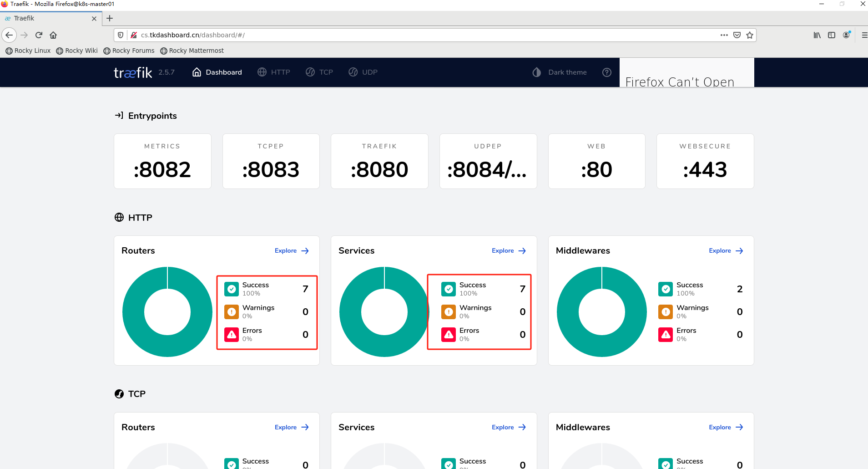This screenshot has width=868, height=469.
Task: Click HTTP Routers Errors red icon
Action: [x=232, y=335]
